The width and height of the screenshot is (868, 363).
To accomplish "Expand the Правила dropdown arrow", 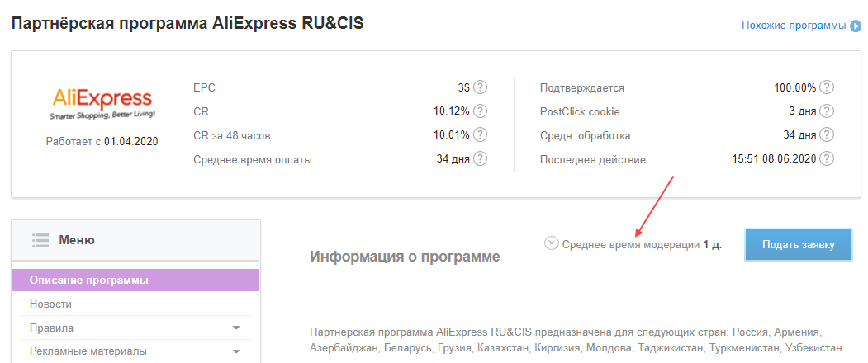I will [x=236, y=328].
